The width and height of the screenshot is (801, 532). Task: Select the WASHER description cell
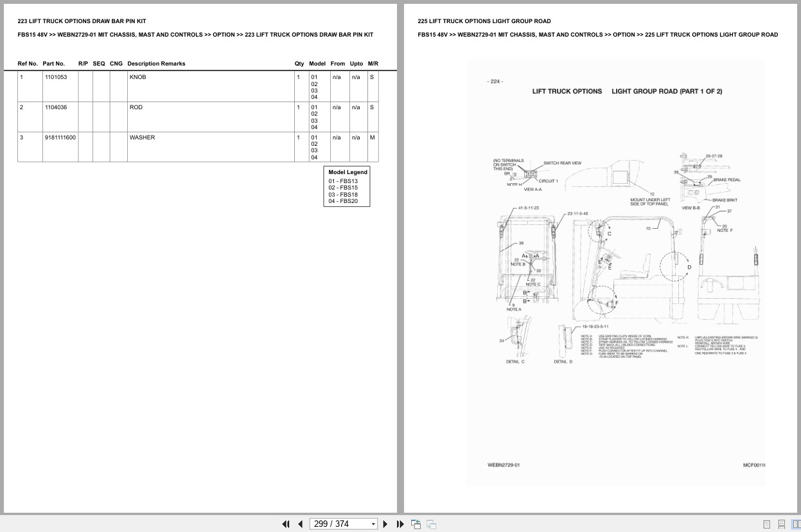pyautogui.click(x=209, y=147)
